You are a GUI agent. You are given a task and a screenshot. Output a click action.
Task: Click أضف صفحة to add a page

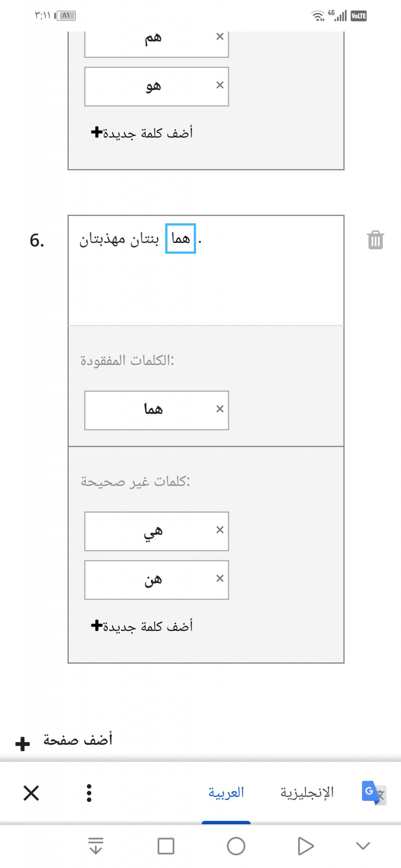click(64, 741)
